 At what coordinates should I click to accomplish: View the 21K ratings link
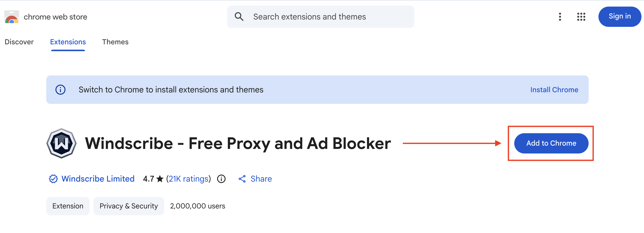click(188, 179)
